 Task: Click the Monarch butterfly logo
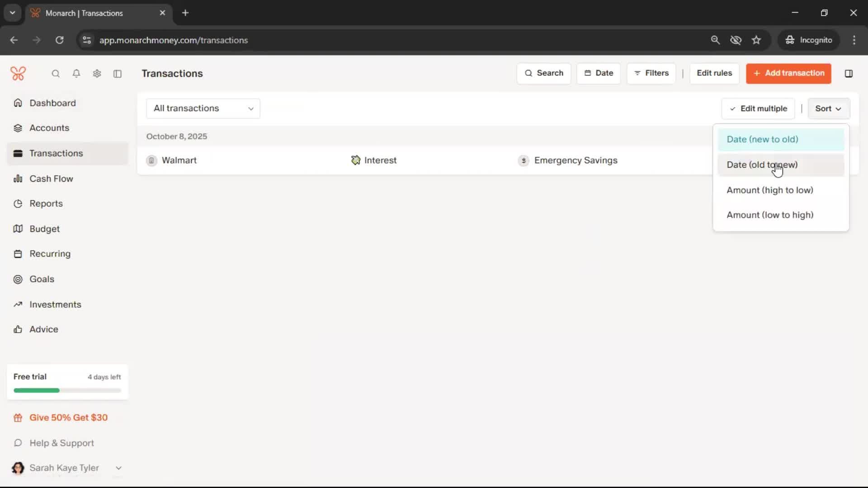[18, 73]
